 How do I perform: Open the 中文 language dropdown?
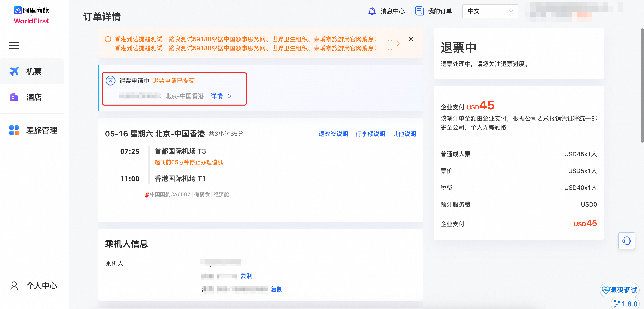click(490, 11)
